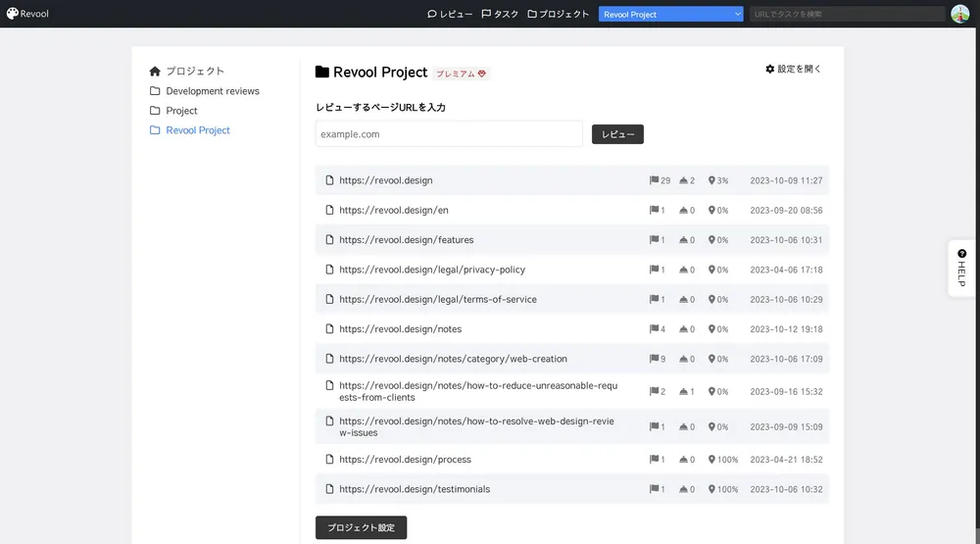Click the page icon beside revool.design/process
Image resolution: width=980 pixels, height=544 pixels.
pos(329,460)
